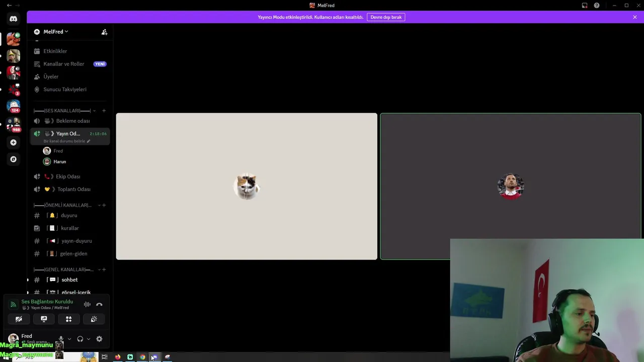Disconnect from voice with hang-up icon
The image size is (644, 362).
click(99, 304)
